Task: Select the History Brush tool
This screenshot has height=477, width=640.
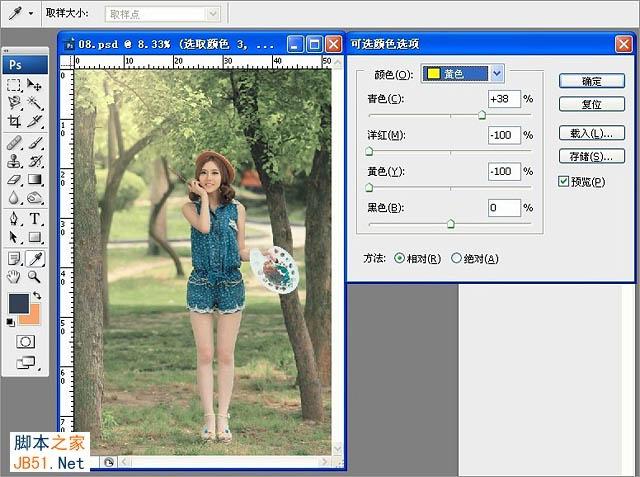Action: click(x=35, y=162)
